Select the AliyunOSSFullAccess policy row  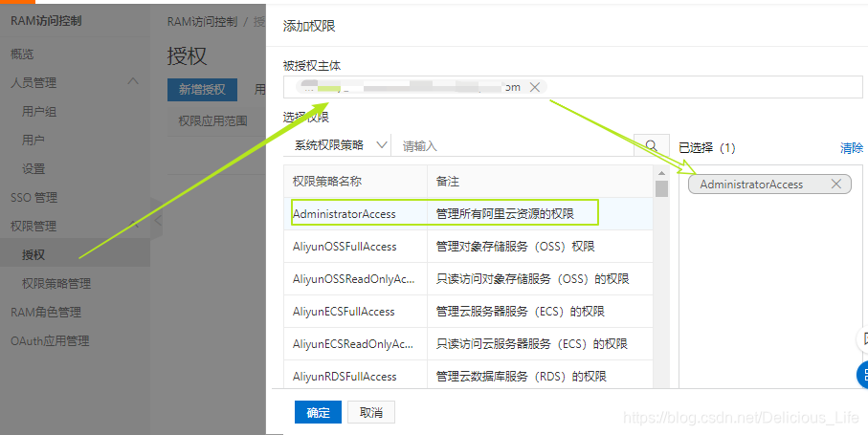tap(468, 247)
